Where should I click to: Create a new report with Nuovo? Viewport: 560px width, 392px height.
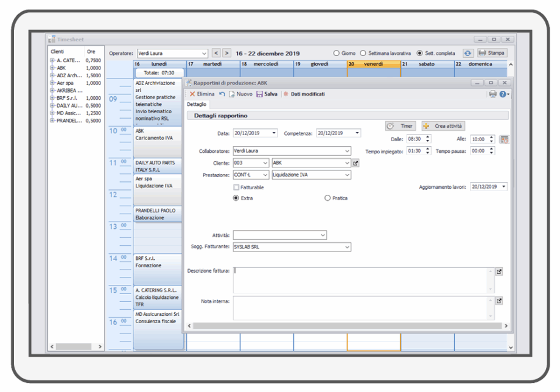tap(240, 94)
